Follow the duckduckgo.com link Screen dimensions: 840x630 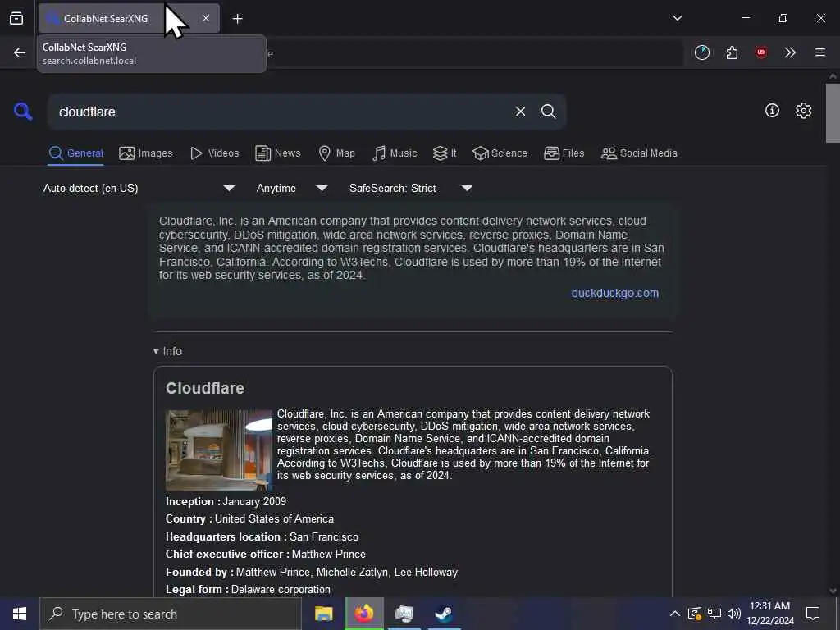point(614,293)
